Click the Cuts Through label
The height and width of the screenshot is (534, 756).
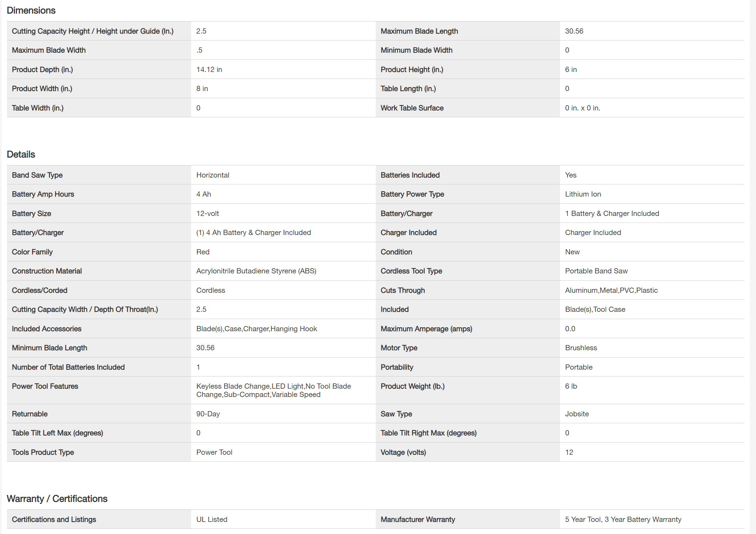[x=402, y=290]
